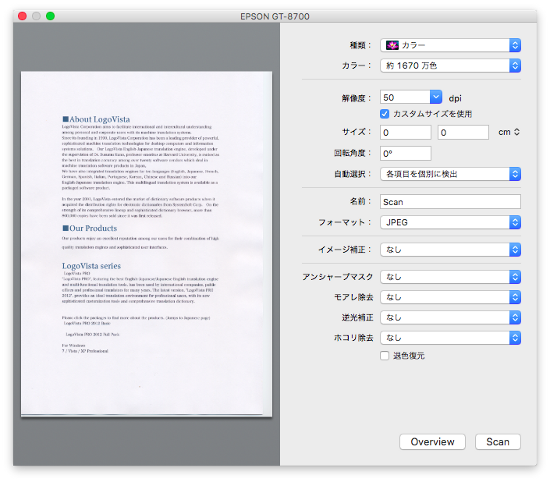Click the Scan button
The width and height of the screenshot is (550, 482).
tap(498, 442)
